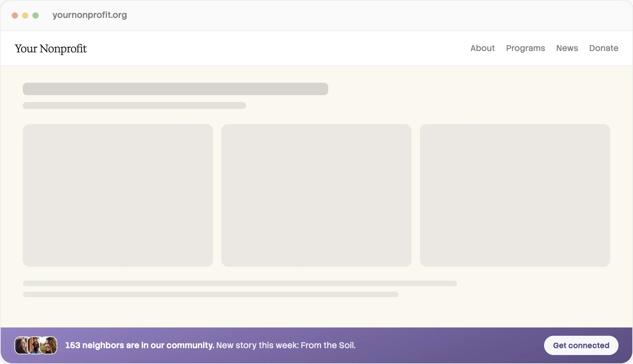Go to Programs in the navigation
The width and height of the screenshot is (633, 364).
pyautogui.click(x=525, y=48)
